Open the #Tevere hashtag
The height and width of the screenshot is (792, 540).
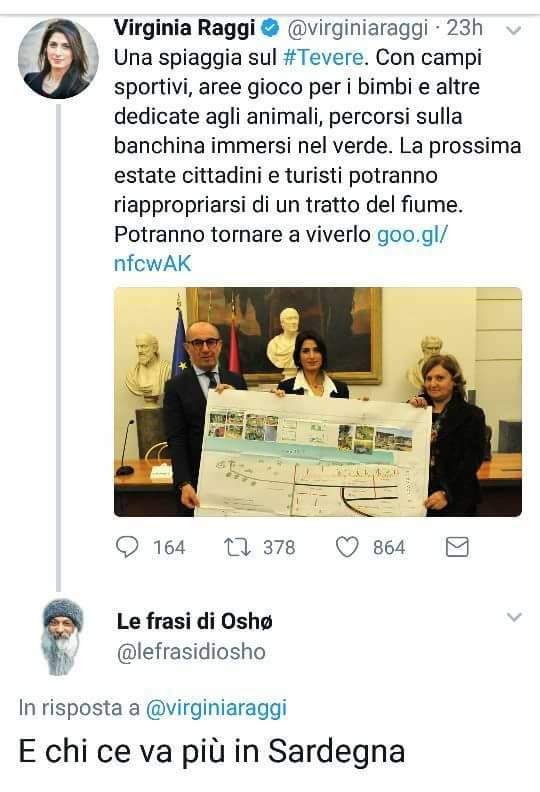323,58
